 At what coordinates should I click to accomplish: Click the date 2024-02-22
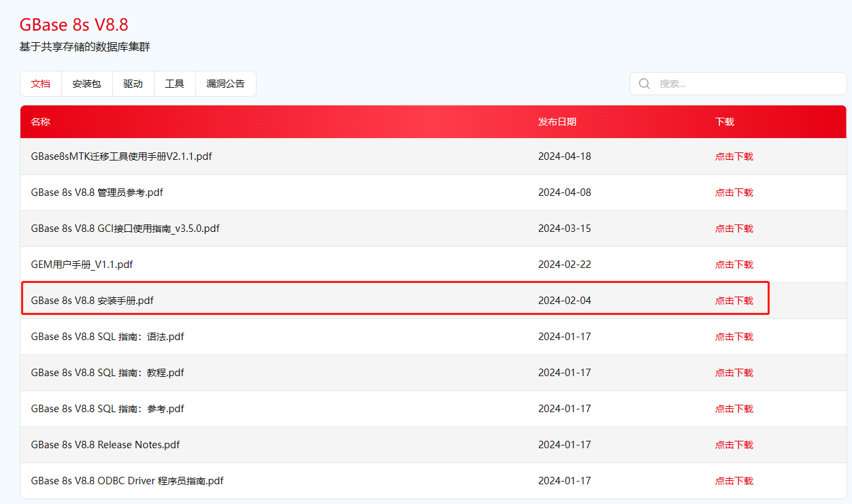click(x=565, y=265)
